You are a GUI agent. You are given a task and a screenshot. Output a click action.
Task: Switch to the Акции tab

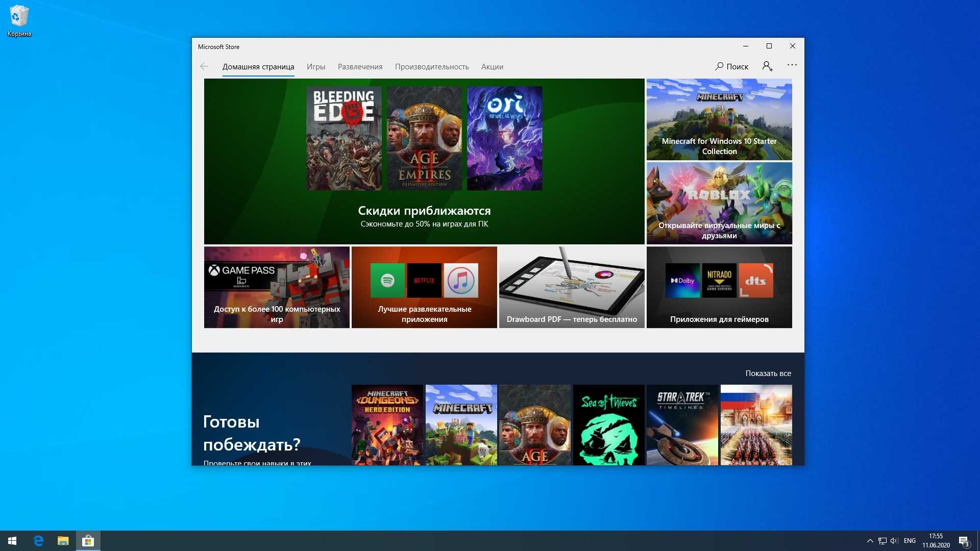tap(492, 67)
